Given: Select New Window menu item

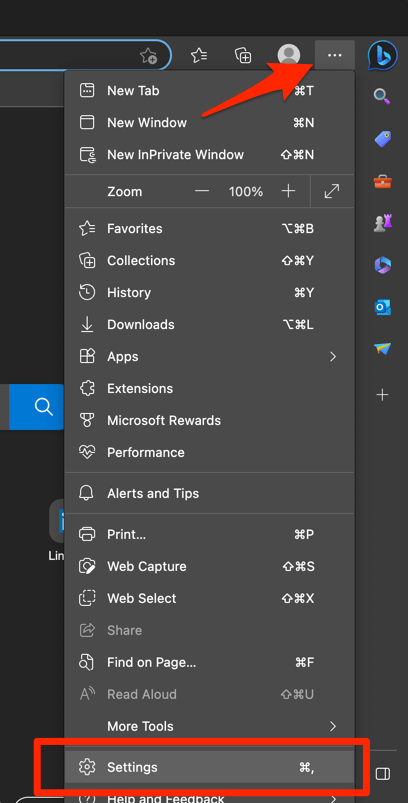Looking at the screenshot, I should pos(209,123).
